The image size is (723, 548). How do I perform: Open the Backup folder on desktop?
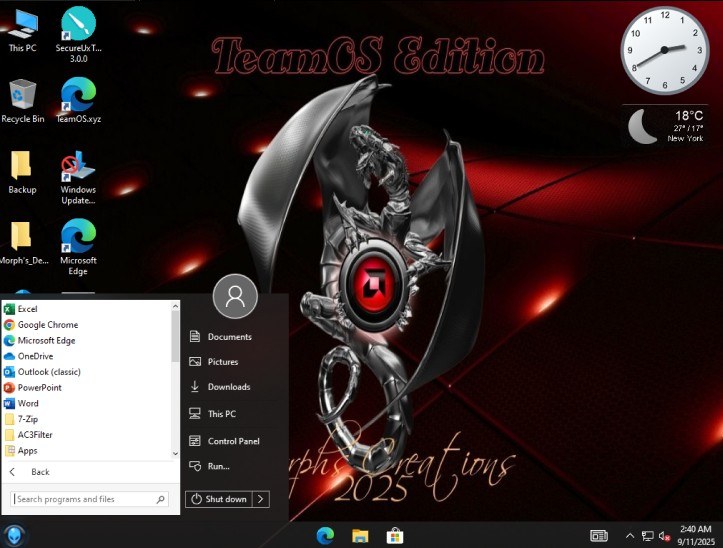[22, 172]
